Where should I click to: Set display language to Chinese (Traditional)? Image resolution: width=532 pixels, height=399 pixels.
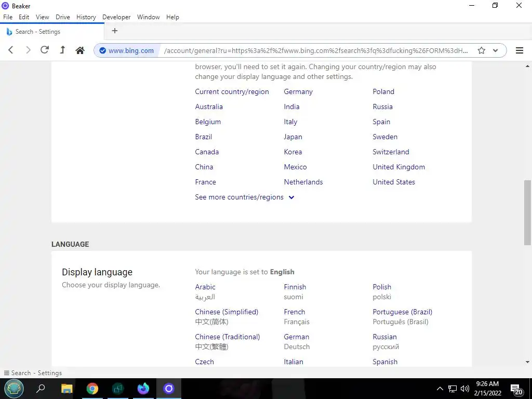(x=228, y=337)
